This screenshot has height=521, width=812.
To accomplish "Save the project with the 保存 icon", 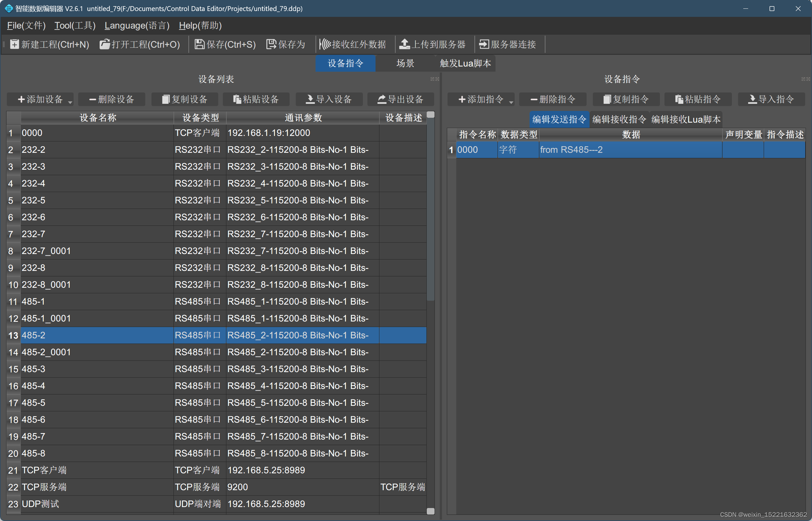I will click(x=199, y=44).
